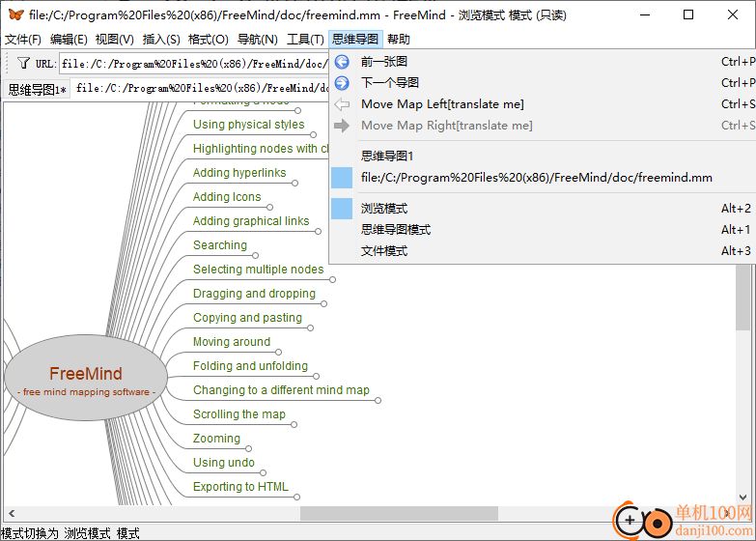Image resolution: width=756 pixels, height=541 pixels.
Task: Open the Folding and unfolding node
Action: coord(251,366)
